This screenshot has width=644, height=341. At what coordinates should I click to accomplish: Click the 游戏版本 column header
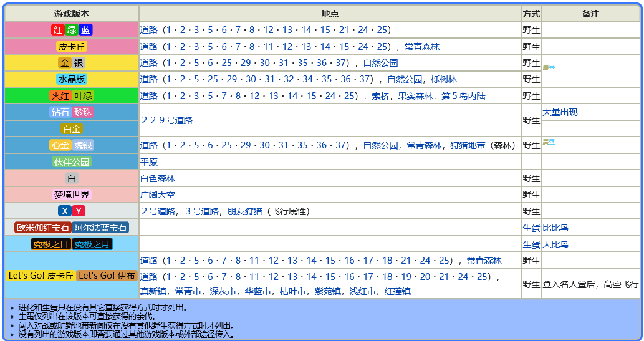[72, 14]
